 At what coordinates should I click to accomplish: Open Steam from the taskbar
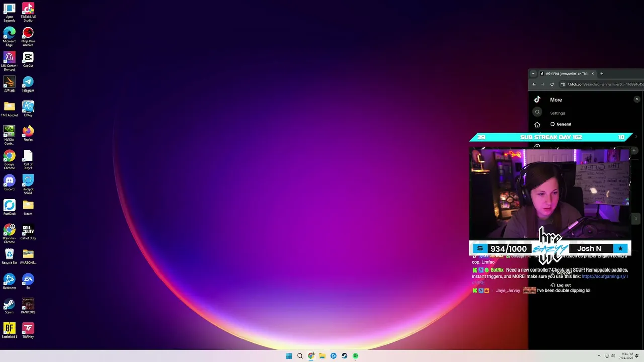344,356
